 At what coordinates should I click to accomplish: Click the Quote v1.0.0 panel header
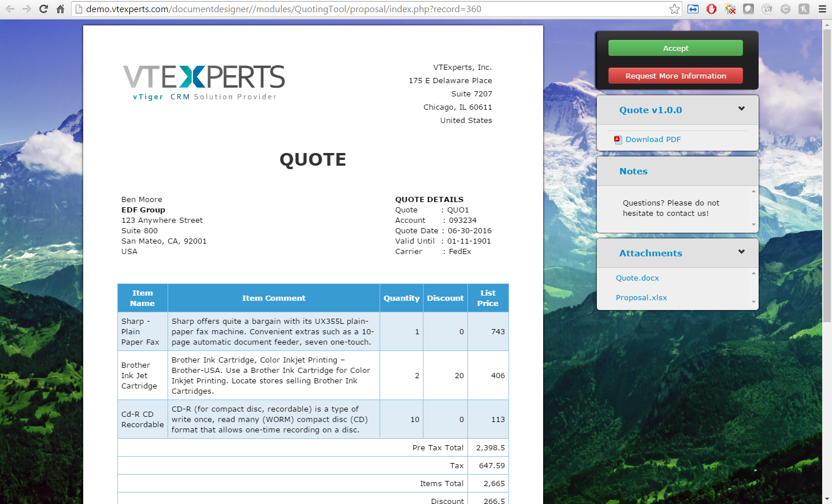coord(677,110)
